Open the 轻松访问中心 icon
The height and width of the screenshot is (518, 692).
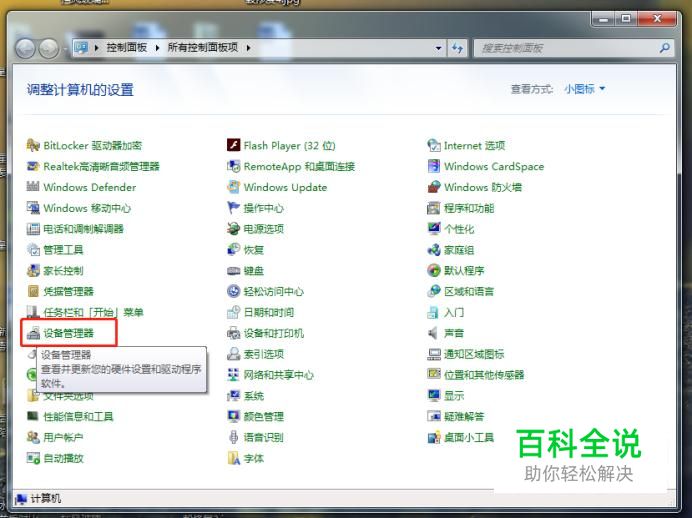[x=233, y=291]
